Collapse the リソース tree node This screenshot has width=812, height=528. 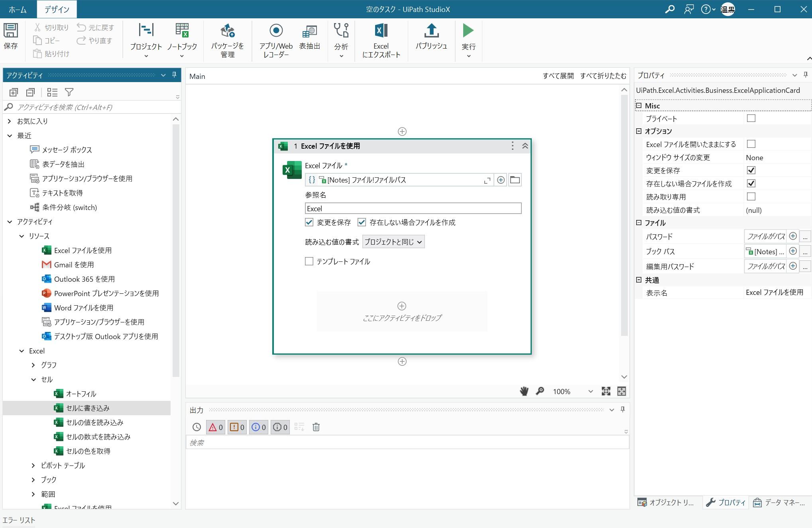point(22,236)
